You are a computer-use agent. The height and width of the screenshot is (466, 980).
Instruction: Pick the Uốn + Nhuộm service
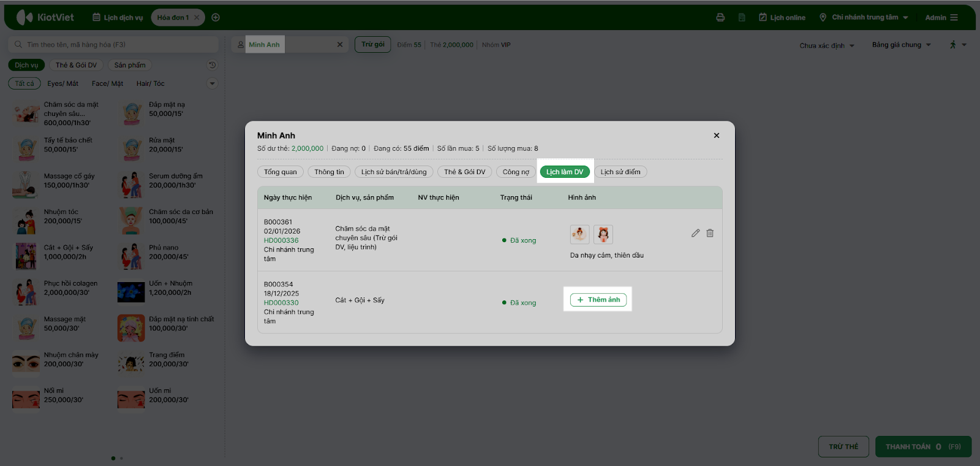point(164,292)
